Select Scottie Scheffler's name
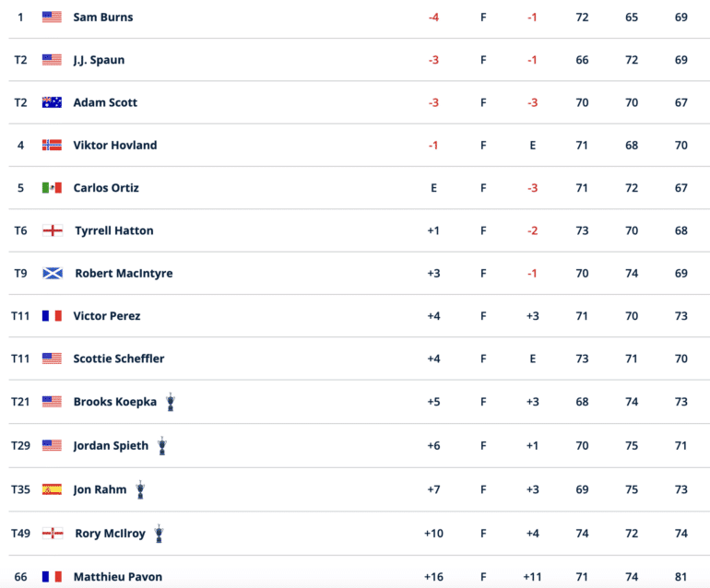The width and height of the screenshot is (710, 588). tap(119, 359)
